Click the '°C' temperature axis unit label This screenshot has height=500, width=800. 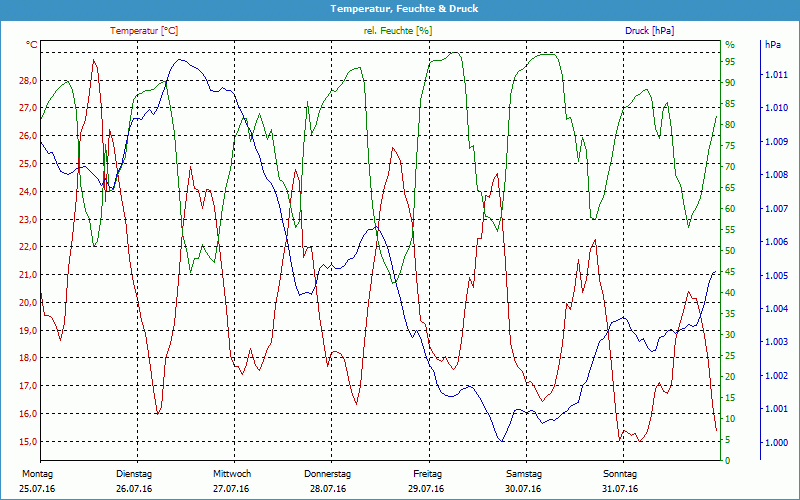tap(32, 45)
